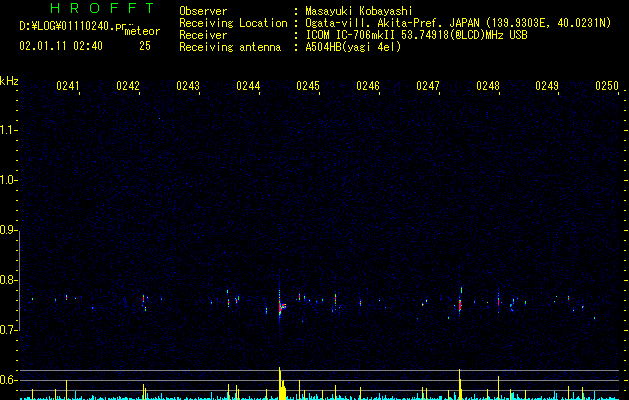Click the 0244 time marker
This screenshot has width=629, height=400.
click(x=248, y=85)
